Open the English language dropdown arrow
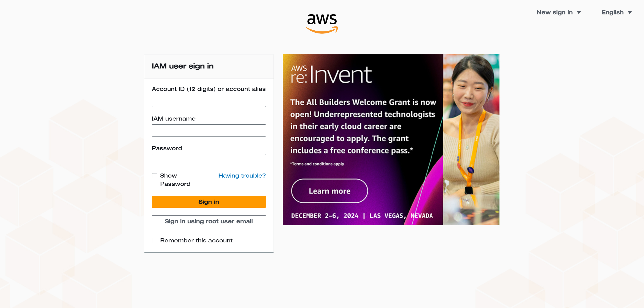Viewport: 644px width, 308px height. coord(630,12)
